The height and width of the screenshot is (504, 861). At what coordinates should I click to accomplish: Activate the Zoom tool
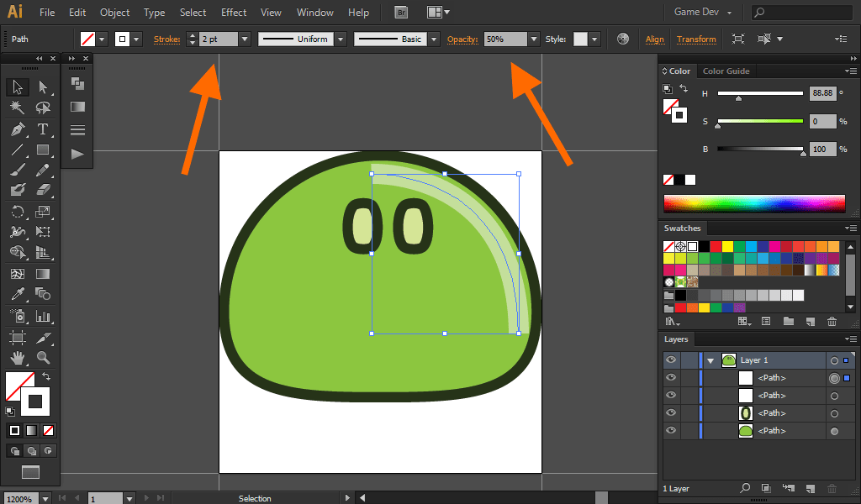point(43,358)
